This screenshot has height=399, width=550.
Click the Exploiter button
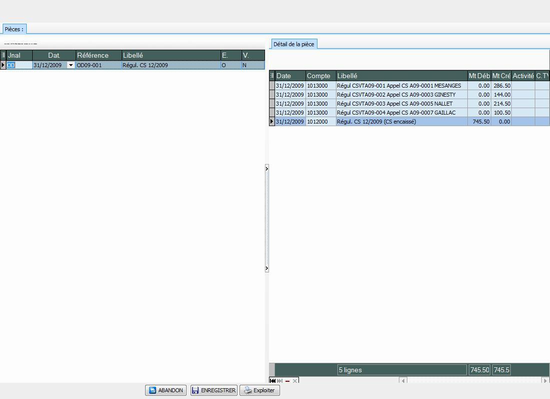click(x=260, y=390)
